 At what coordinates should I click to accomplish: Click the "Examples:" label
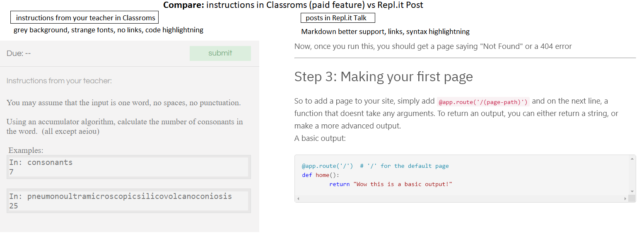pyautogui.click(x=26, y=150)
